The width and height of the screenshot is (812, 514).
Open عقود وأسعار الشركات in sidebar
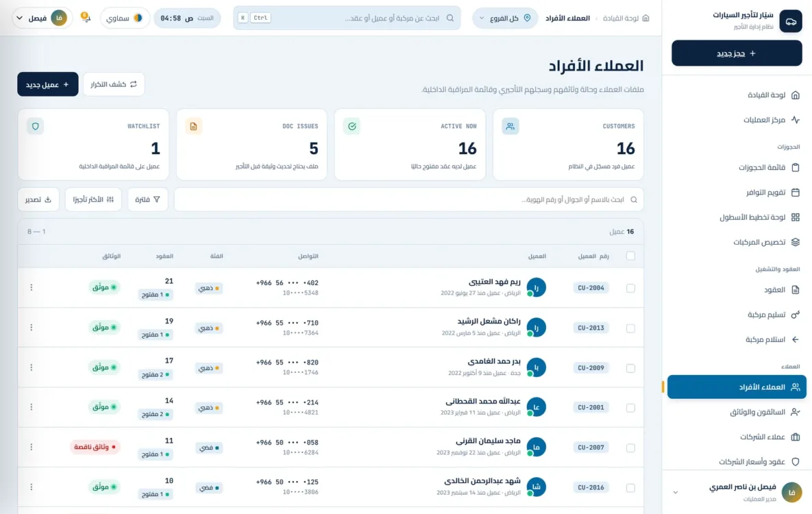[x=737, y=462]
